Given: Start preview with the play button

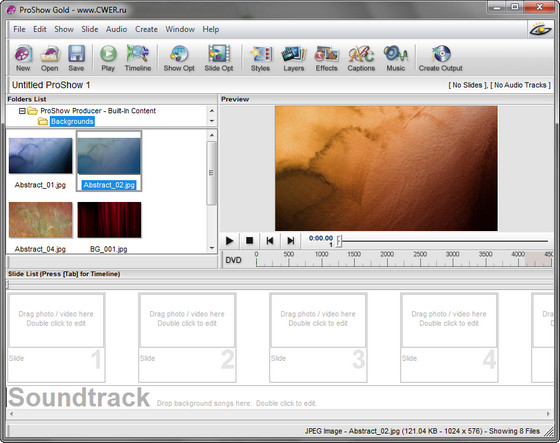Looking at the screenshot, I should pos(230,241).
